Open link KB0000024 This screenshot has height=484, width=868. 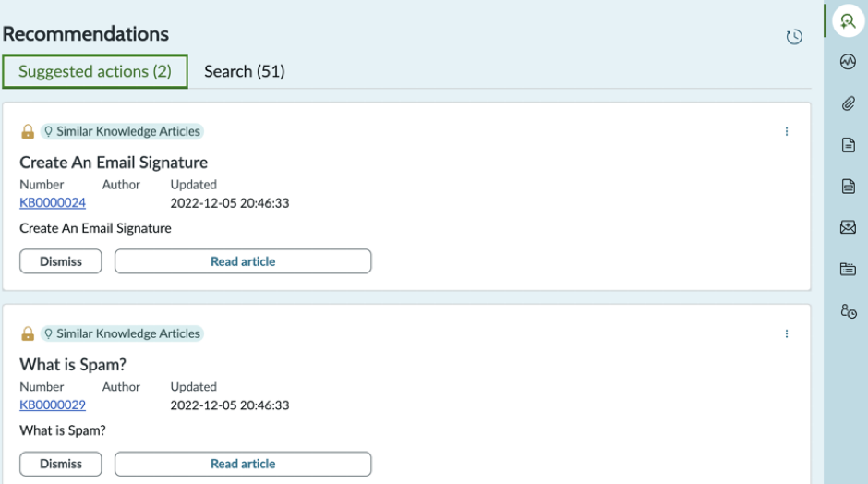pyautogui.click(x=53, y=202)
